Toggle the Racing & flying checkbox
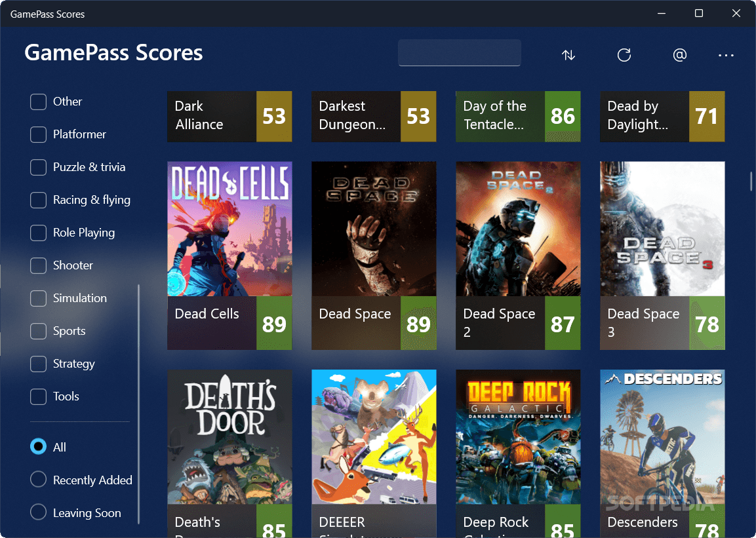 (38, 200)
